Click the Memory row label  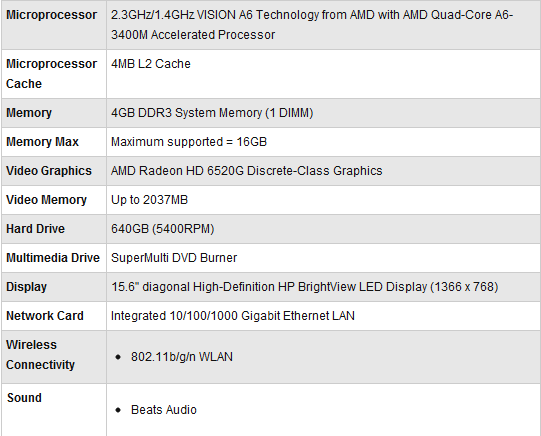pyautogui.click(x=29, y=113)
